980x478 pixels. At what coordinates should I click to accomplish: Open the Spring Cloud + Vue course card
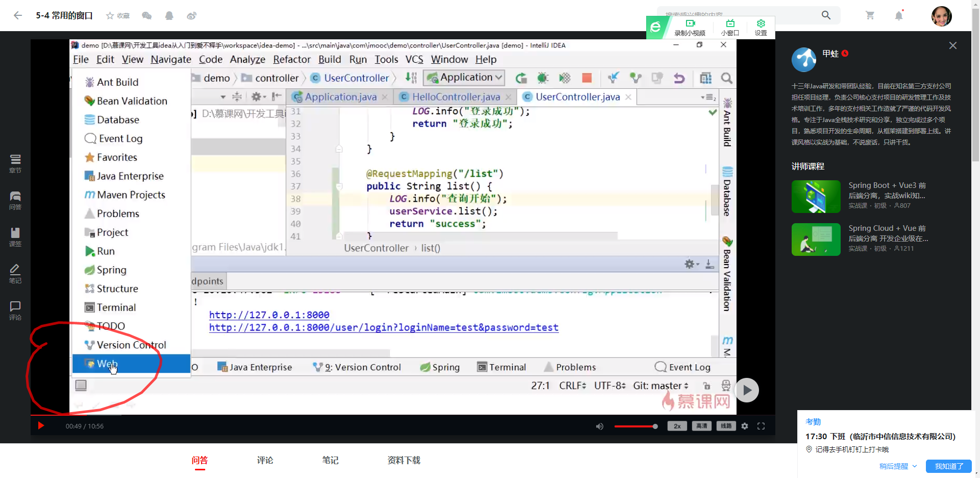coord(861,240)
